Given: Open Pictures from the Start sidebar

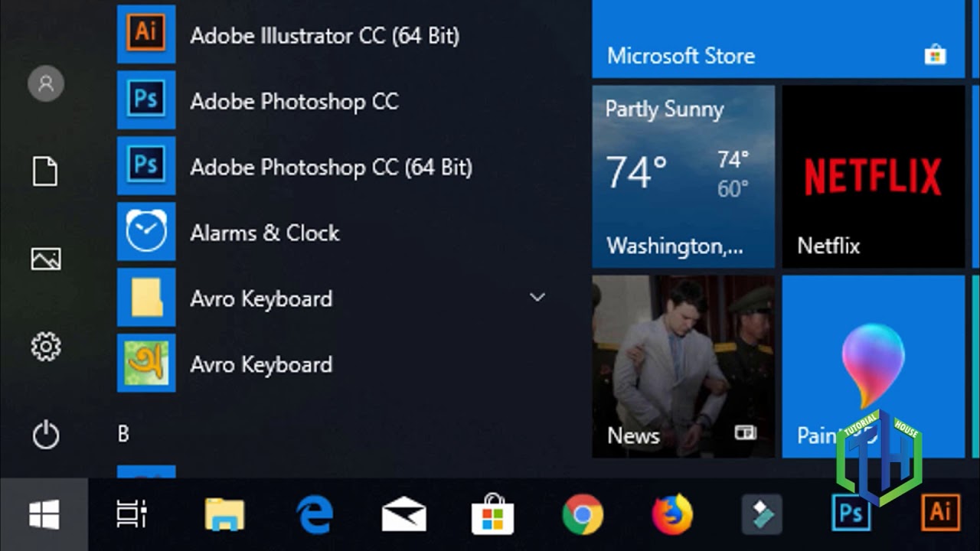Looking at the screenshot, I should point(46,259).
